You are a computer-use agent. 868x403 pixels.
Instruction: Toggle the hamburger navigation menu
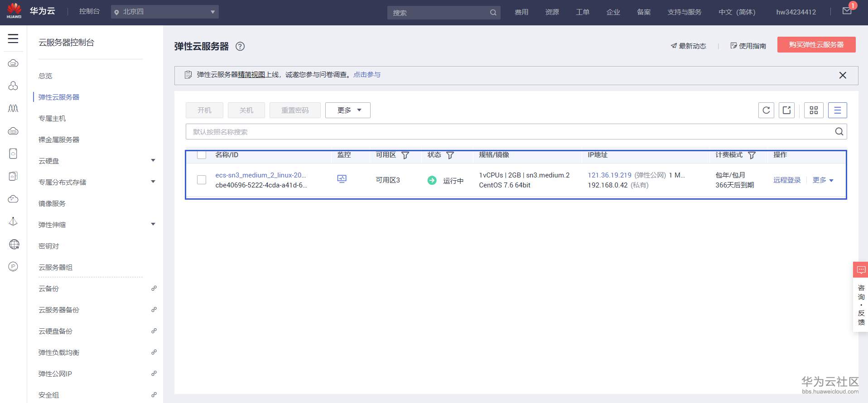13,39
